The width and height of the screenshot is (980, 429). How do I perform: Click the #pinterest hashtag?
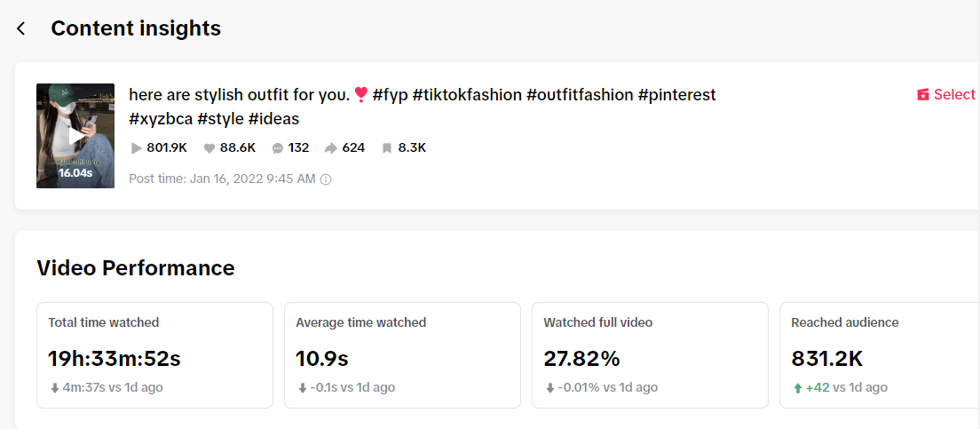click(676, 94)
